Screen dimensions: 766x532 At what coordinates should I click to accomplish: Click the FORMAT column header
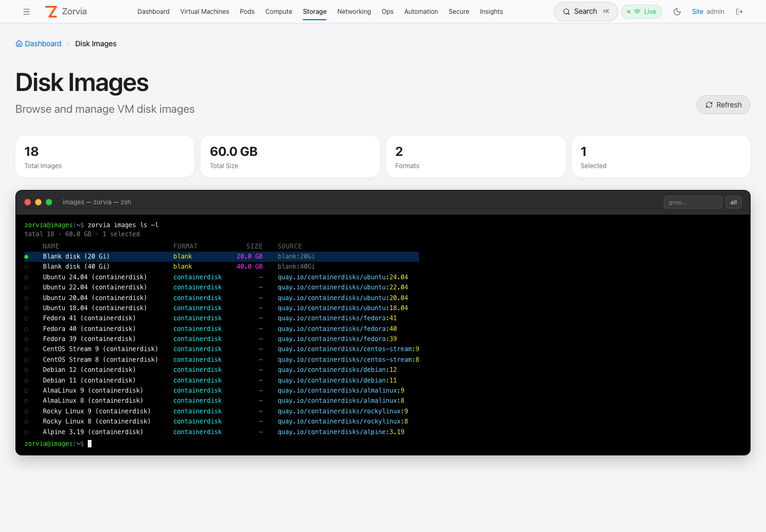pyautogui.click(x=186, y=246)
